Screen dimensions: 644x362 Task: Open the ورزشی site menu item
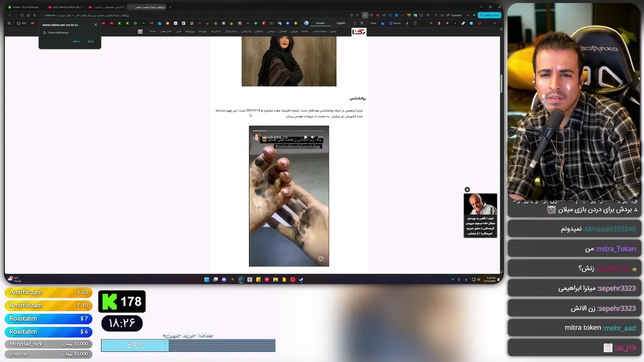[293, 31]
